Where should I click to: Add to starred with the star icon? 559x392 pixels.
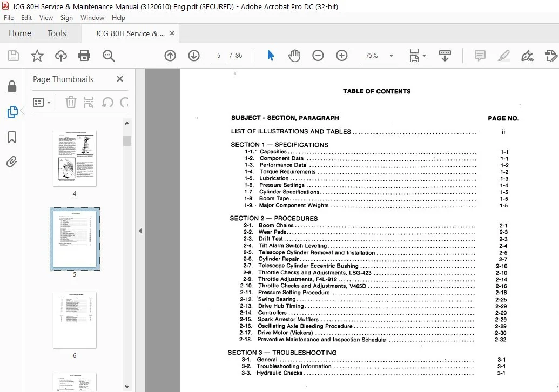coord(37,56)
